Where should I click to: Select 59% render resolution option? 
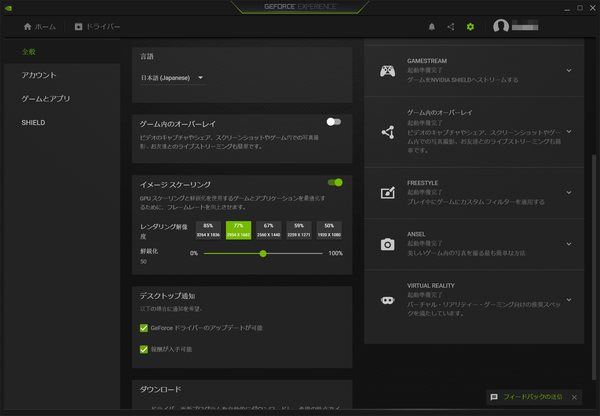299,230
